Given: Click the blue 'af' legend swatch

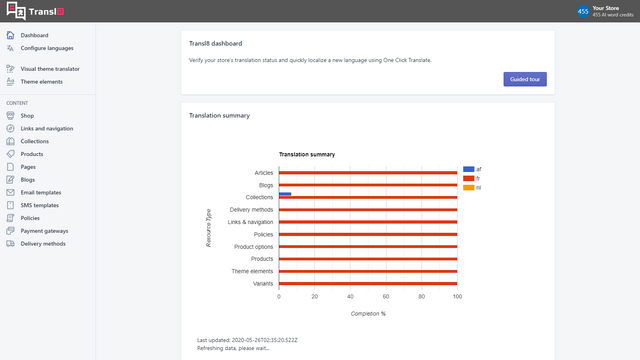Looking at the screenshot, I should point(469,169).
